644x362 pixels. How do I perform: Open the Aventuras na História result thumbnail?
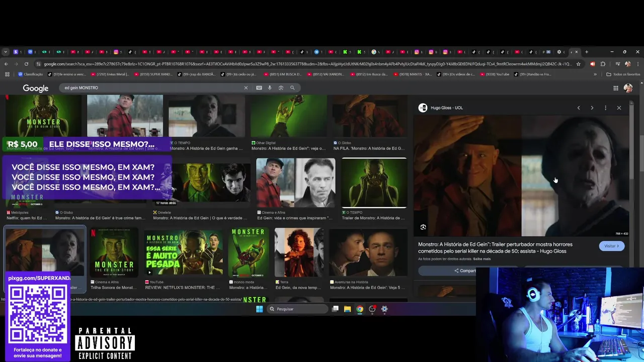point(368,252)
